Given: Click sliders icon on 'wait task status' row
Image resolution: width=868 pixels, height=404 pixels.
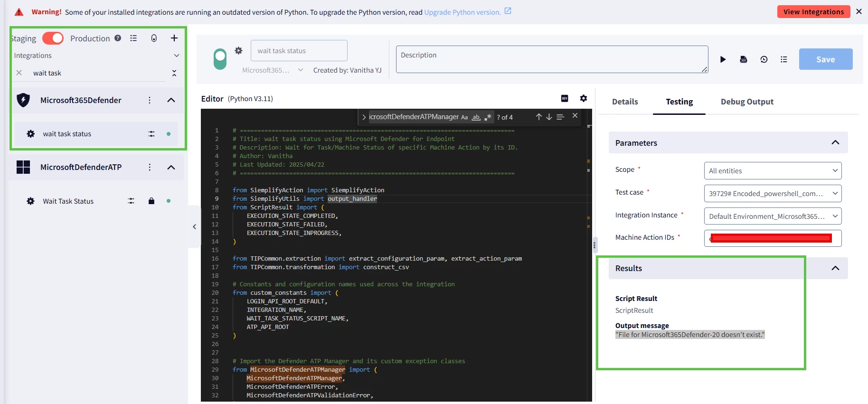Looking at the screenshot, I should coord(151,134).
